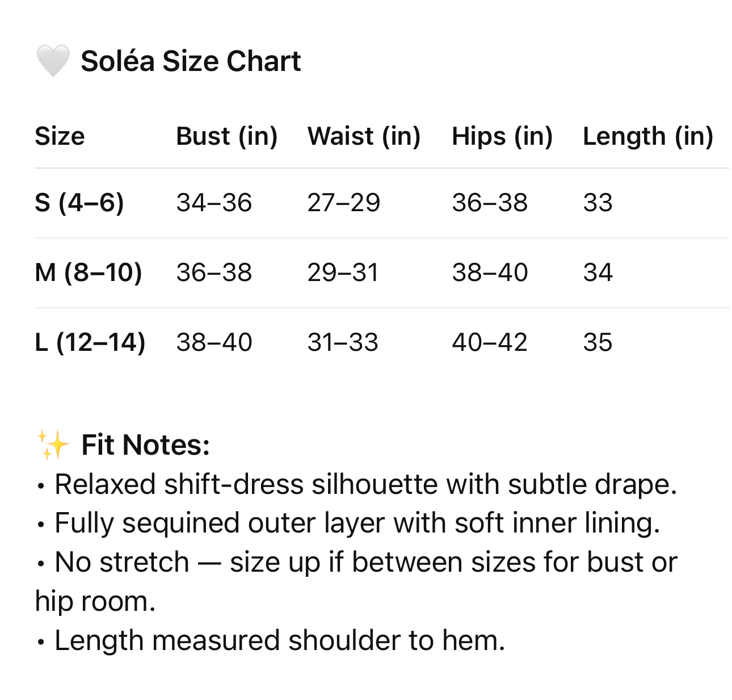Viewport: 732px width, 700px height.
Task: Tap the Hips (in) column header
Action: (502, 136)
